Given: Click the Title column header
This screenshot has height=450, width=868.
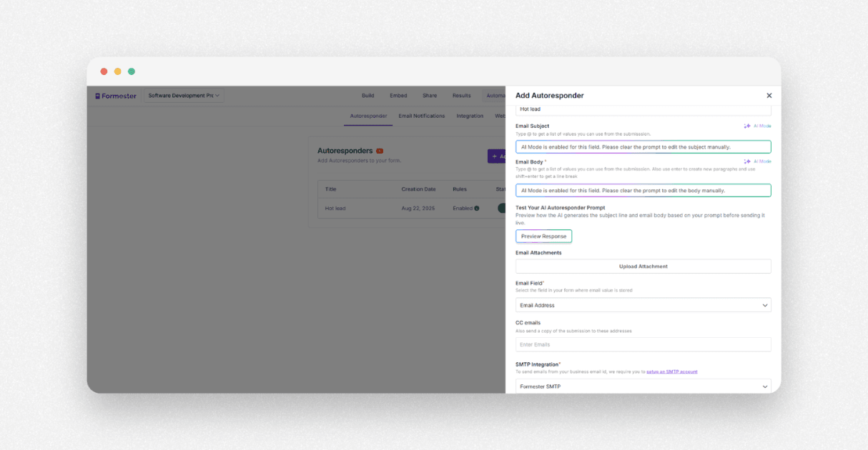Looking at the screenshot, I should tap(330, 189).
